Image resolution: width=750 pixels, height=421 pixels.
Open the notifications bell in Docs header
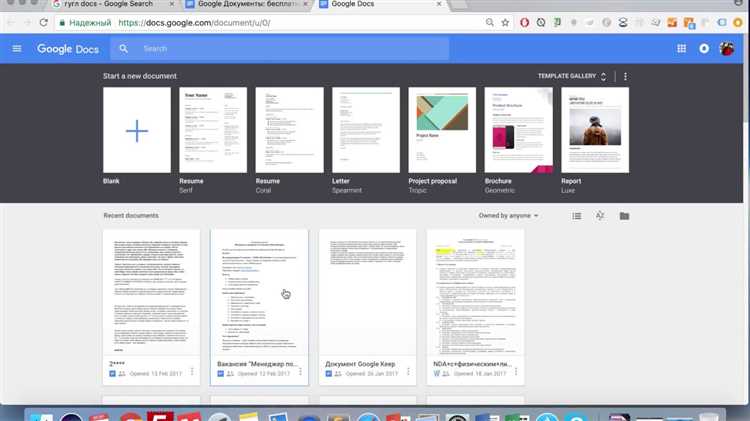point(704,48)
